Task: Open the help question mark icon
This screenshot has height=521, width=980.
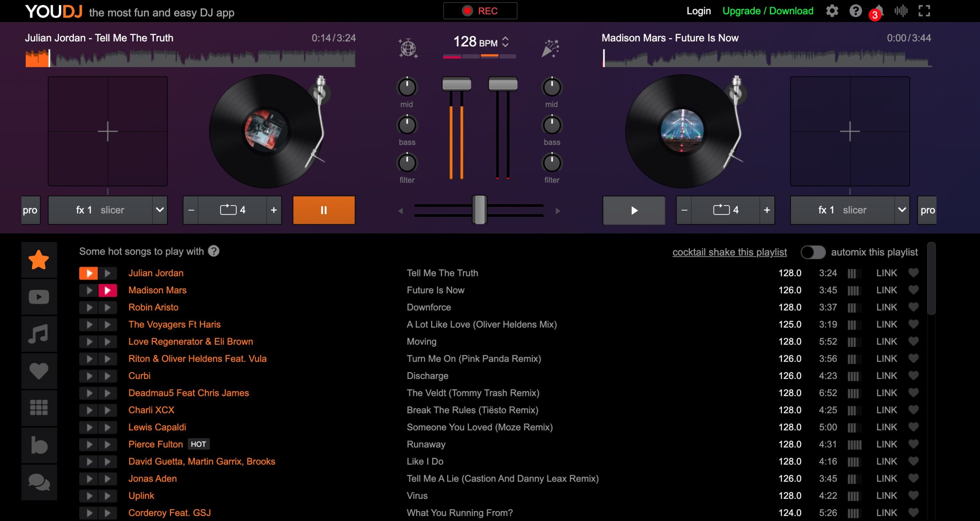Action: pos(855,11)
